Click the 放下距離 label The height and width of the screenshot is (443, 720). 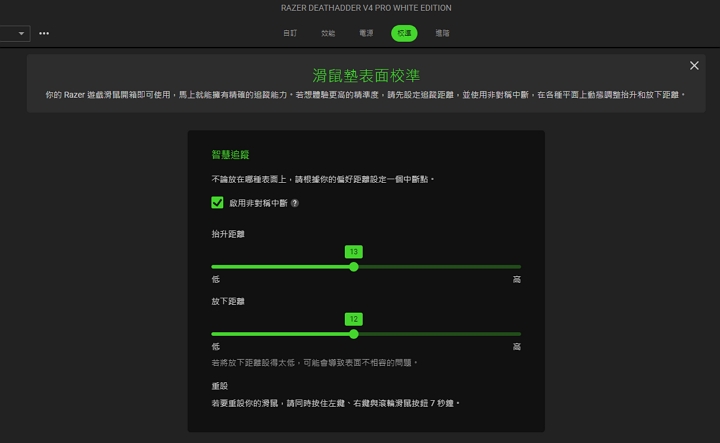[x=228, y=302]
